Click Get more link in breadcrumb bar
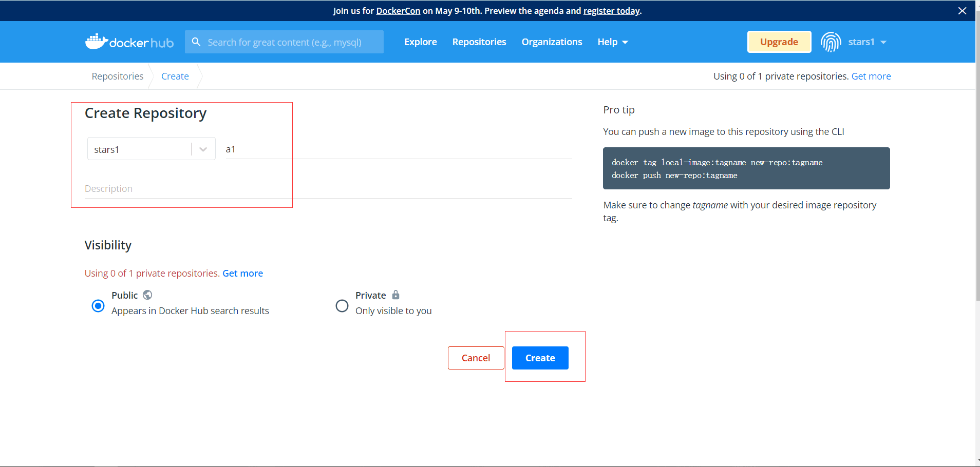The image size is (980, 467). coord(871,76)
